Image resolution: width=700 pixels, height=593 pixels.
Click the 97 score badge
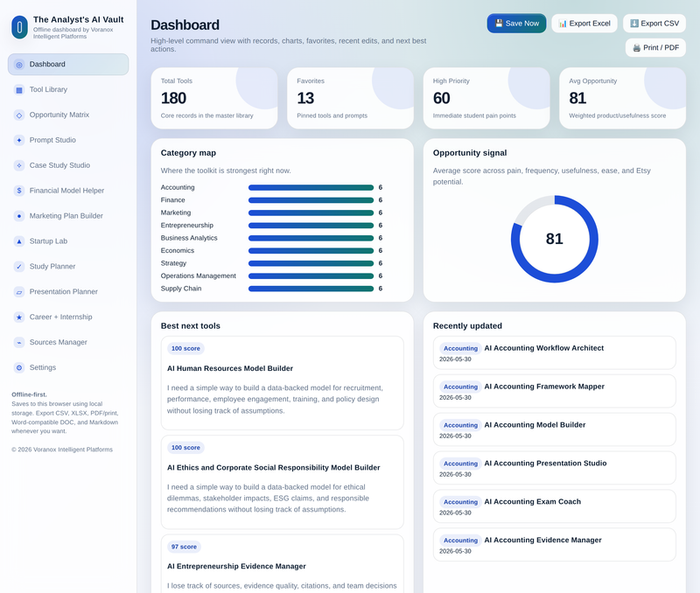[184, 547]
